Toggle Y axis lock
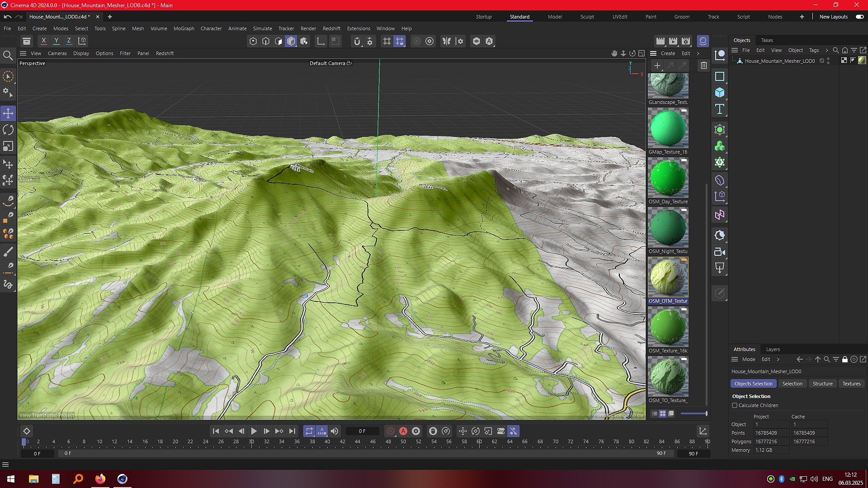 coord(57,41)
